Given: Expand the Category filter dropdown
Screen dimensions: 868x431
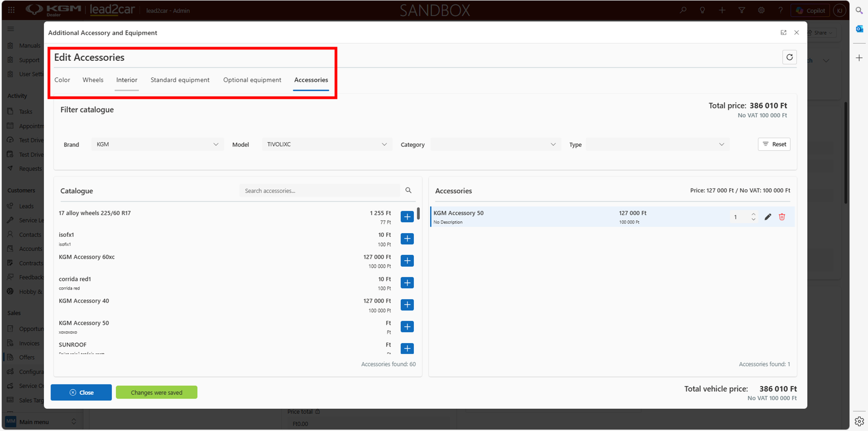Looking at the screenshot, I should coord(495,144).
